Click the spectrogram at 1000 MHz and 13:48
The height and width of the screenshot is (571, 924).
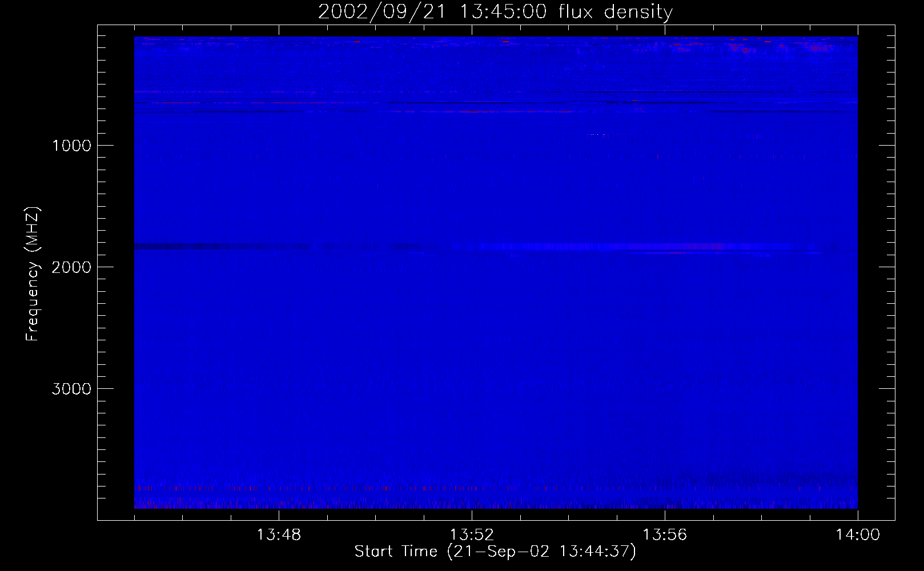pyautogui.click(x=279, y=145)
